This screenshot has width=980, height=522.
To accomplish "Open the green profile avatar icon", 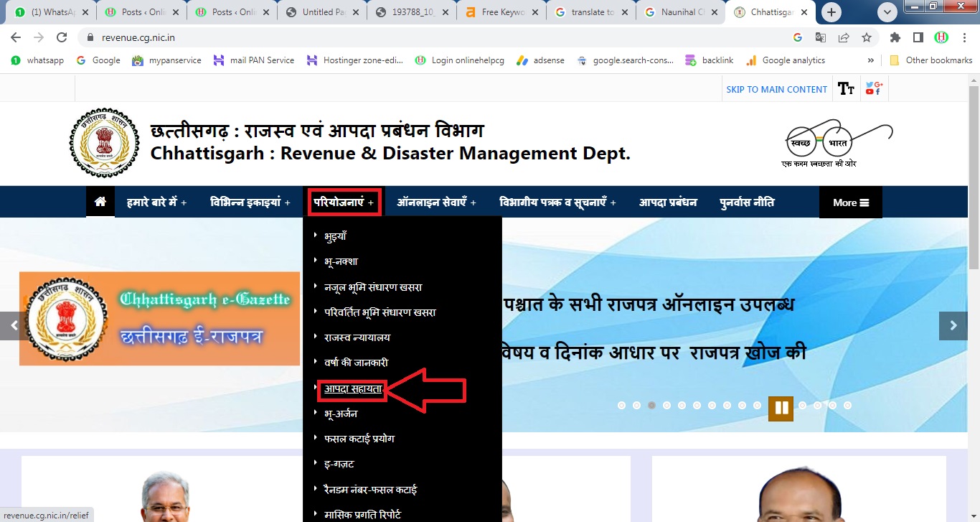I will (x=941, y=38).
